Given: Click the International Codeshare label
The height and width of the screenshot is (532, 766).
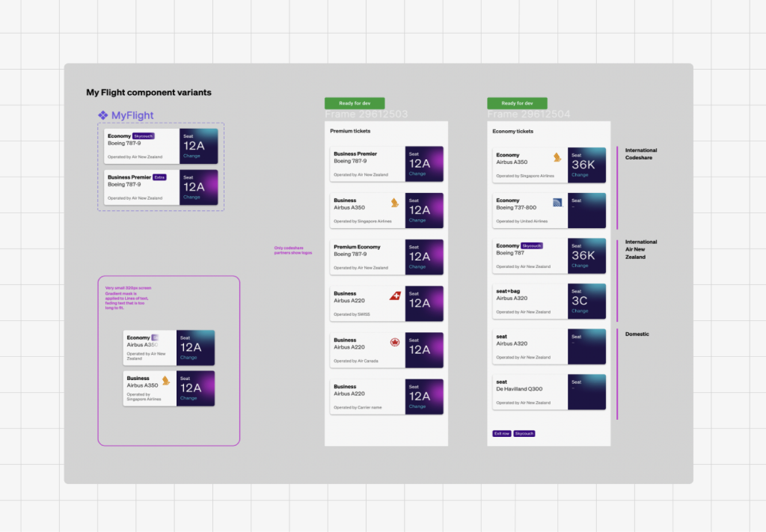Looking at the screenshot, I should 641,154.
